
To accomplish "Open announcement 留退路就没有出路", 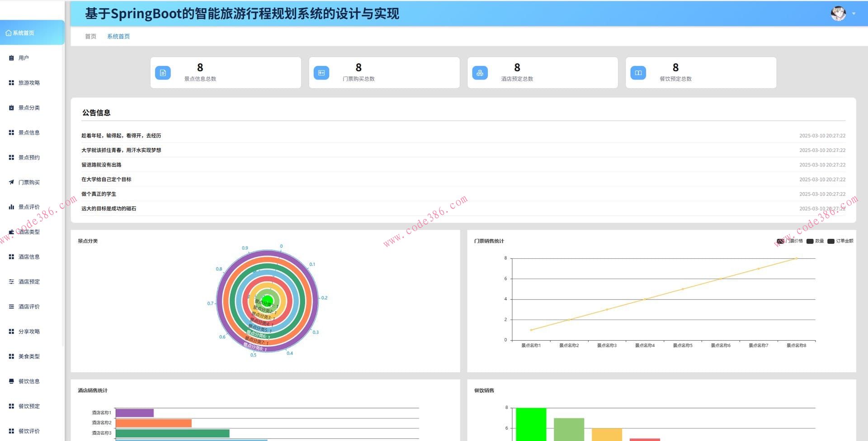I will [101, 165].
